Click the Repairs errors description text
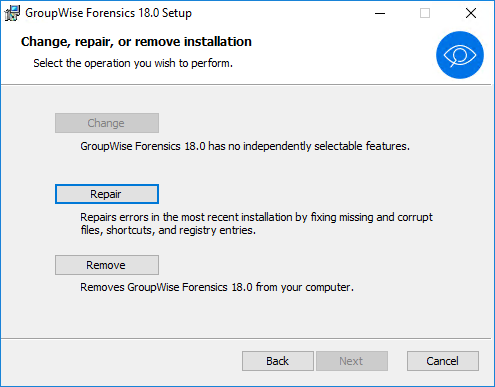The width and height of the screenshot is (495, 387). pos(256,224)
